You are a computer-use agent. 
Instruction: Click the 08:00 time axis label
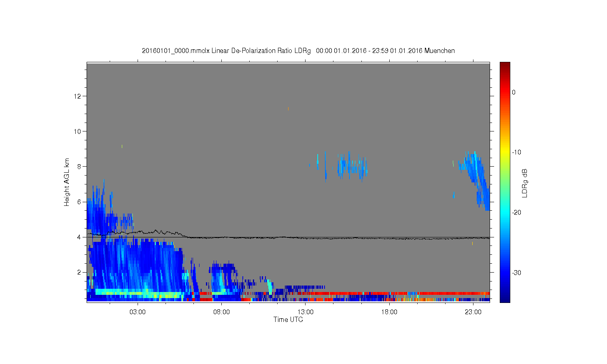tap(222, 312)
